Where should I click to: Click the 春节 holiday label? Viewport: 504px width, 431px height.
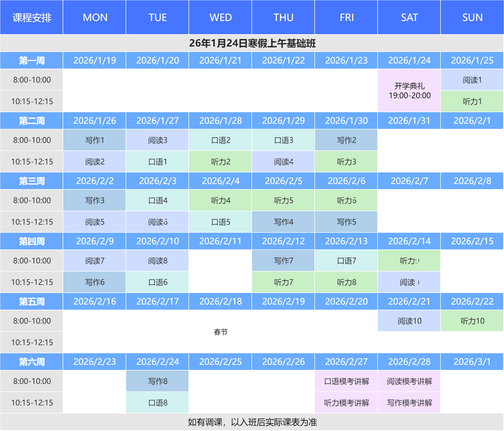point(220,332)
